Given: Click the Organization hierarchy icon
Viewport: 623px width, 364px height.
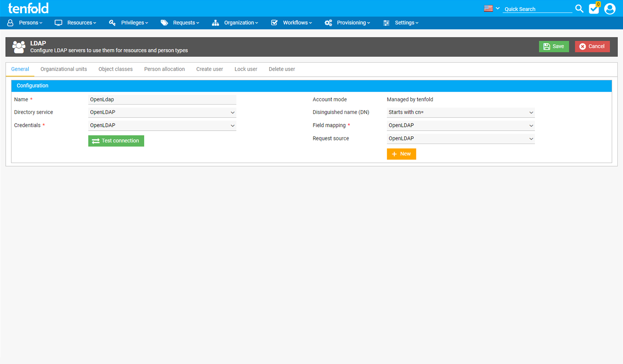Looking at the screenshot, I should tap(215, 23).
